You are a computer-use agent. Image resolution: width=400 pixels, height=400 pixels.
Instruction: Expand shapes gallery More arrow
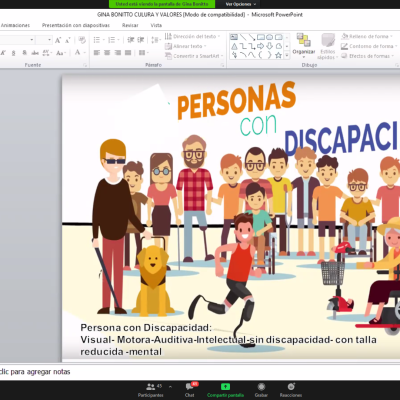coord(287,56)
